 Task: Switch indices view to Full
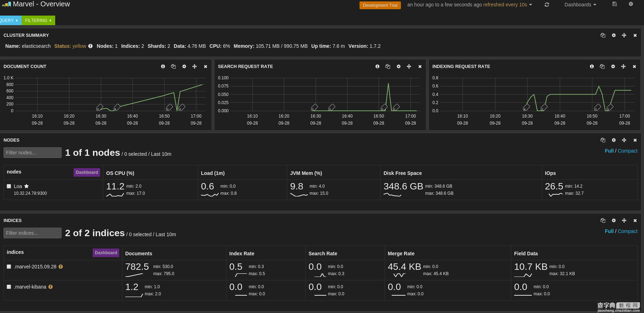609,231
